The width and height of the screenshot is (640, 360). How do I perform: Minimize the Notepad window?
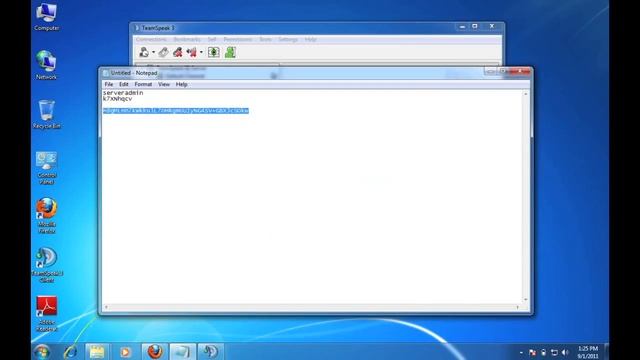click(x=490, y=71)
